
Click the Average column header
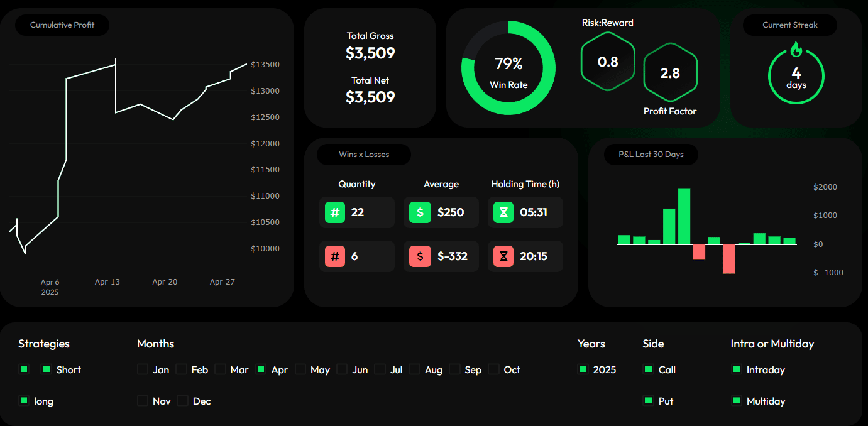[x=441, y=184]
